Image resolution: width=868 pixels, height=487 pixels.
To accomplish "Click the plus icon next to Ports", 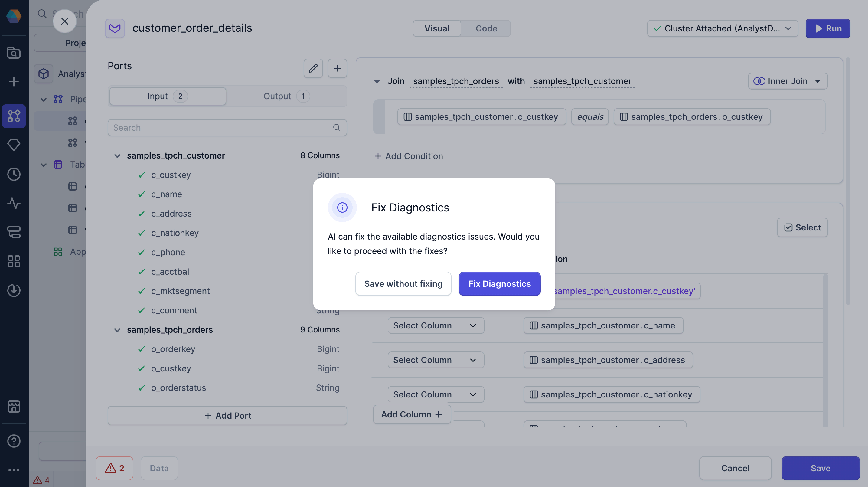I will 337,68.
